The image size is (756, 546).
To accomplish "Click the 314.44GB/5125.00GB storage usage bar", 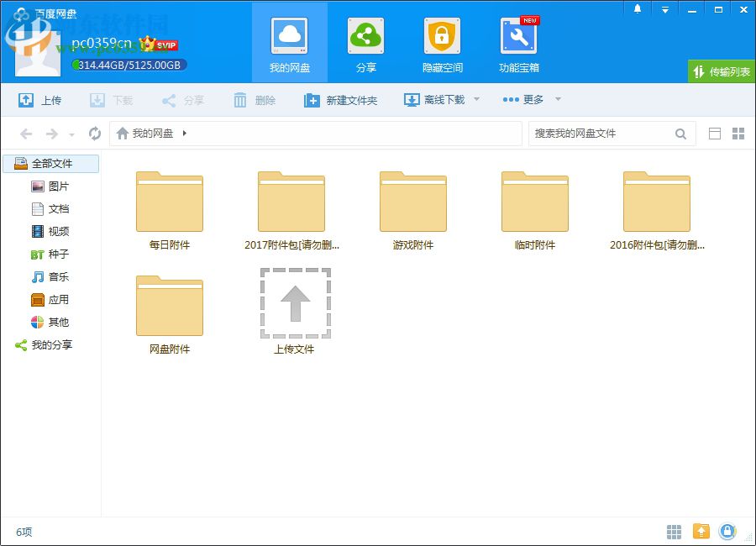I will point(129,65).
